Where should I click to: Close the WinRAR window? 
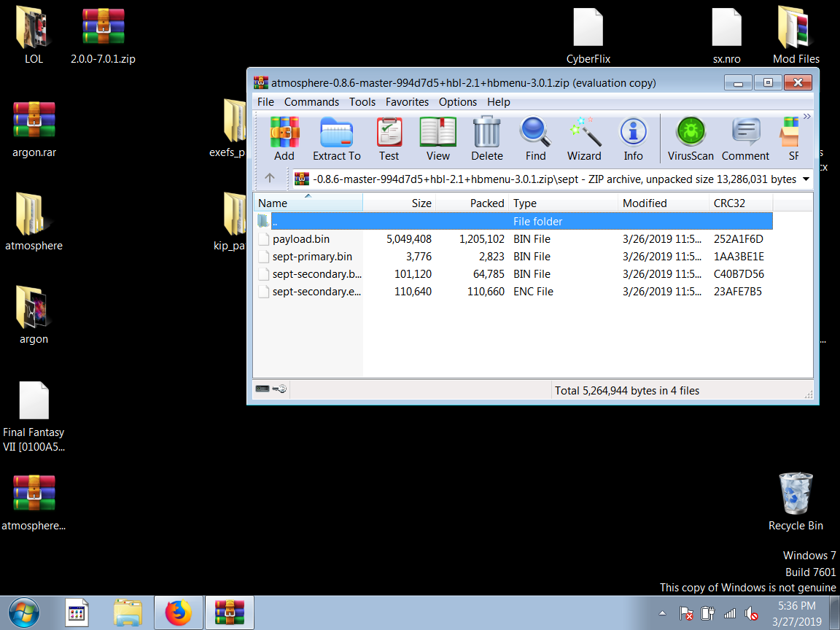click(798, 82)
